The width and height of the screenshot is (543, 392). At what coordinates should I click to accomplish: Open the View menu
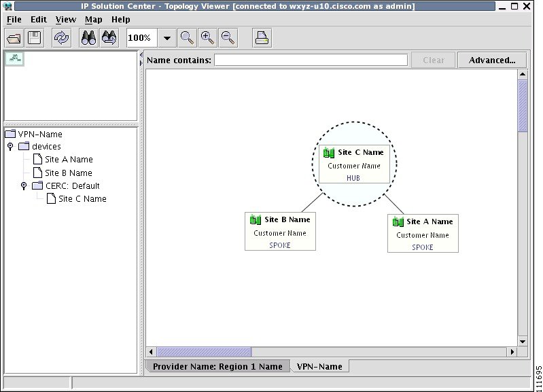point(66,20)
